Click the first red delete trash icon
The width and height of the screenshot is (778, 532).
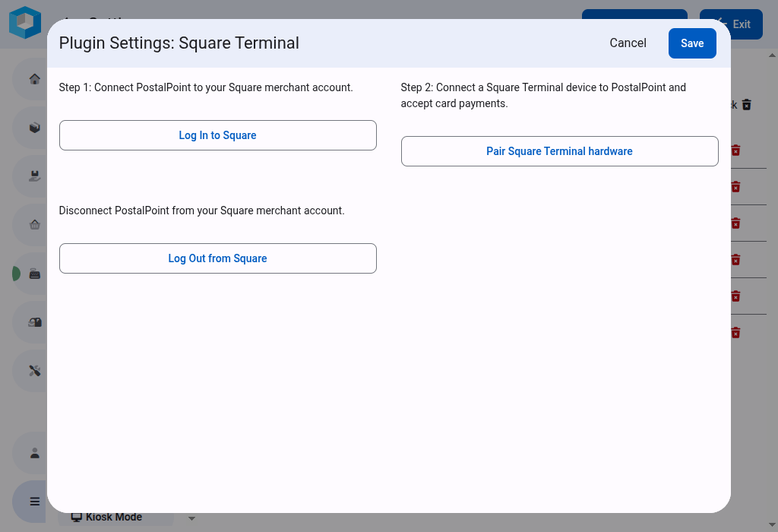pos(735,150)
